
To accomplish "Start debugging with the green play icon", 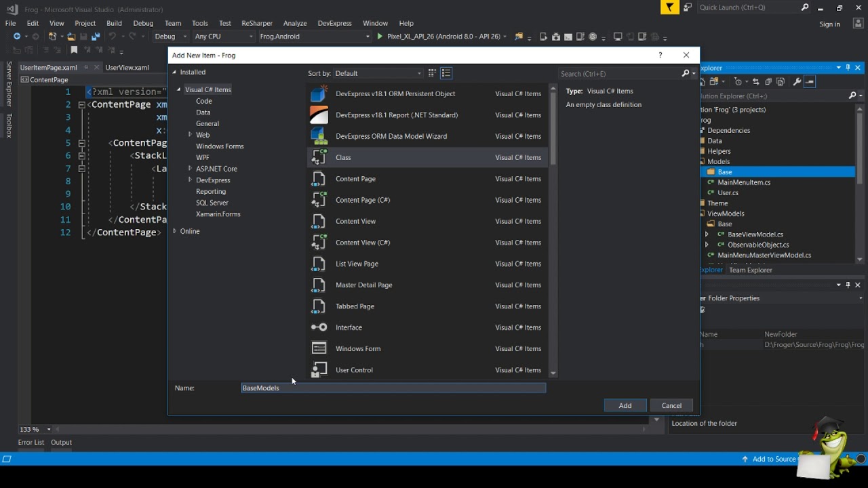I will click(380, 37).
